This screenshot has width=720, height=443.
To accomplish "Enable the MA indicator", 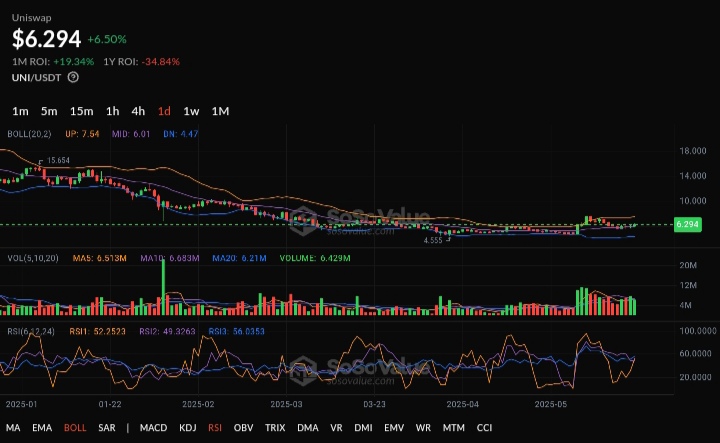I will pyautogui.click(x=13, y=428).
